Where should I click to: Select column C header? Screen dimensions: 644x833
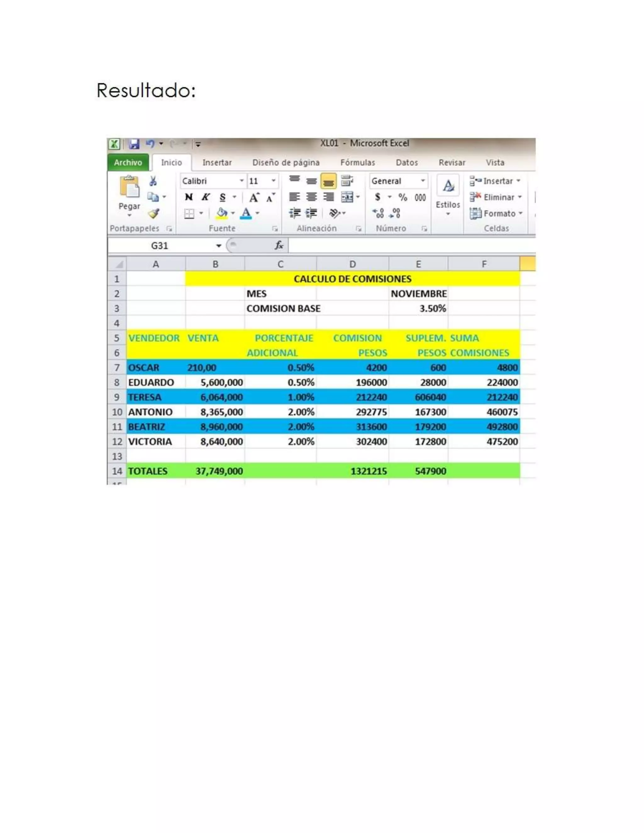click(x=280, y=264)
